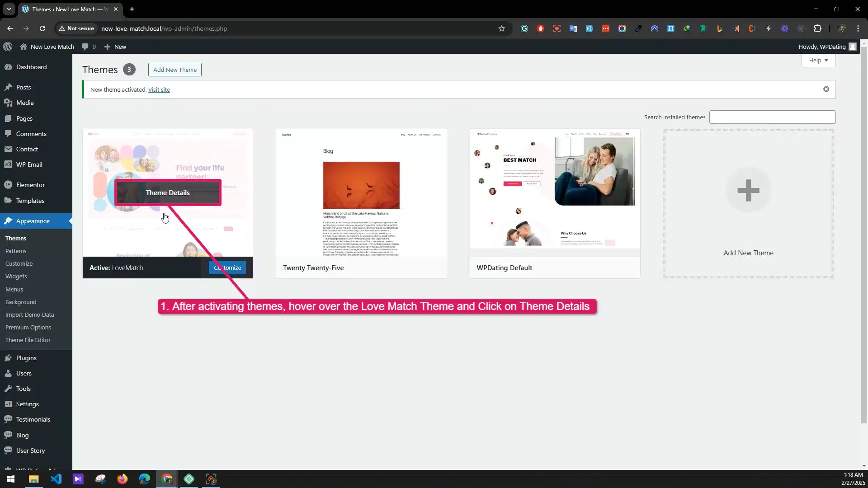Open the tab search dropdown arrow
Screen dimensions: 868x488
pyautogui.click(x=9, y=9)
